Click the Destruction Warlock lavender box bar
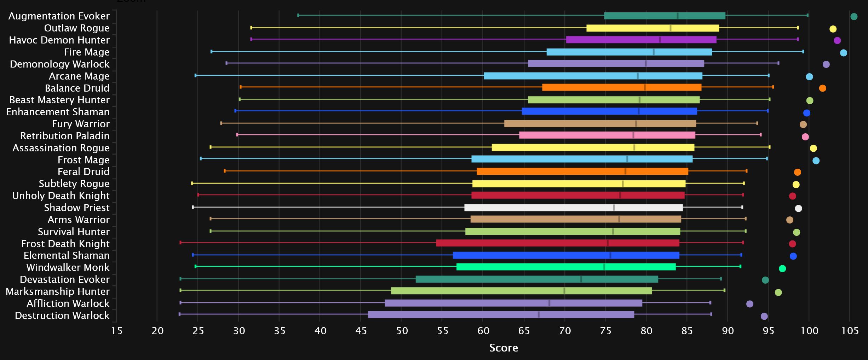This screenshot has height=360, width=868. [501, 315]
